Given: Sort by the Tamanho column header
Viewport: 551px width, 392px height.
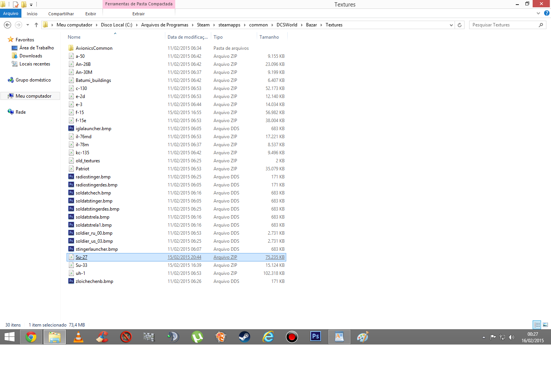Looking at the screenshot, I should click(272, 37).
